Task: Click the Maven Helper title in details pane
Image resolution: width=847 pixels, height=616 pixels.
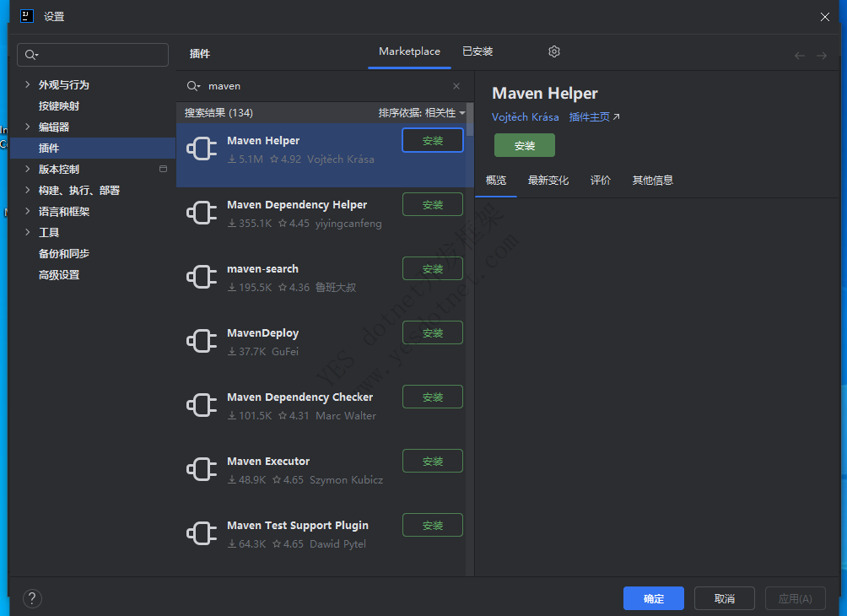Action: 544,94
